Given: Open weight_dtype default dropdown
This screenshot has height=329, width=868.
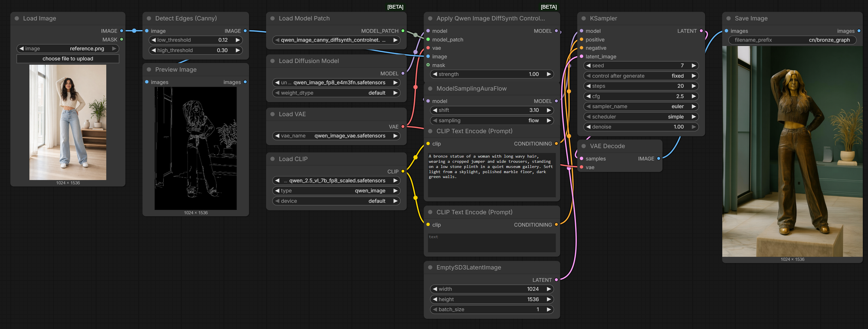Looking at the screenshot, I should [336, 93].
